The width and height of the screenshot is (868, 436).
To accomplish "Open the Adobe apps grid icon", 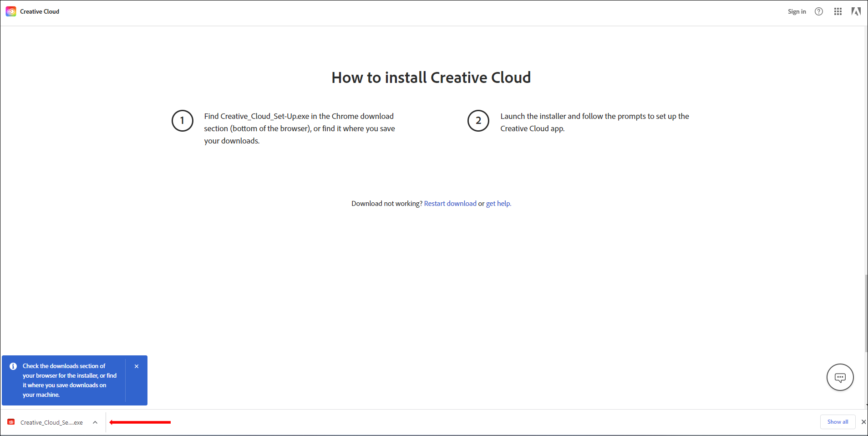I will (x=838, y=11).
